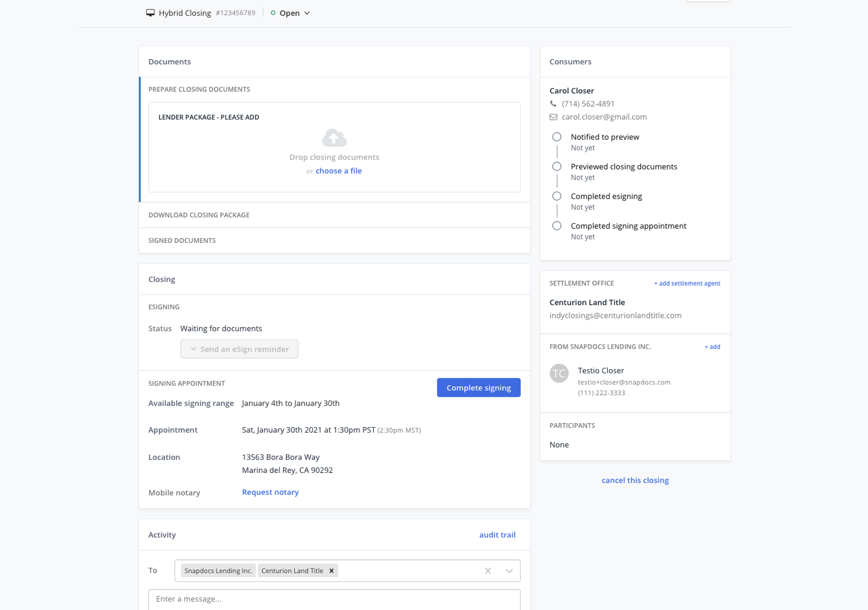The image size is (868, 610).
Task: Click the phone icon under Carol Closer
Action: 553,104
